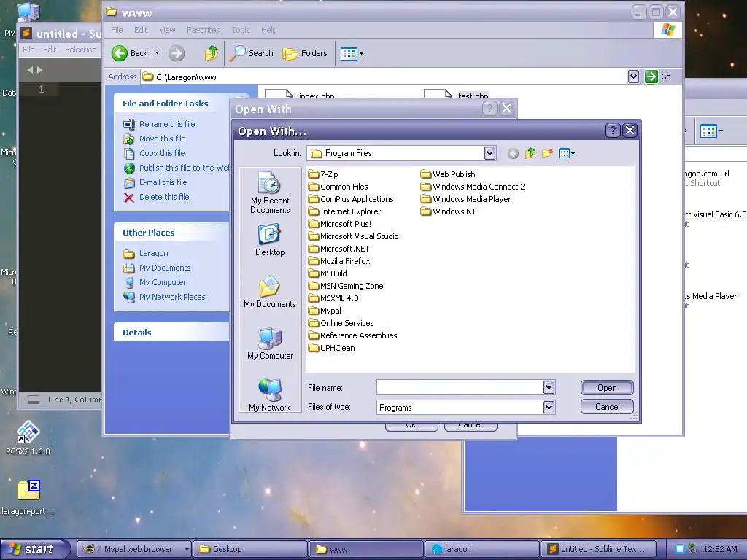Viewport: 747px width, 560px height.
Task: Click the File name input field
Action: coord(460,388)
